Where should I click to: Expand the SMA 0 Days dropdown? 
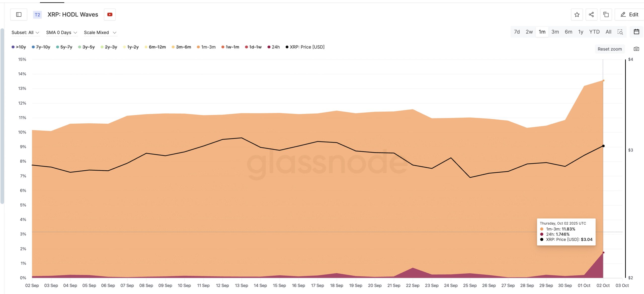pos(62,32)
